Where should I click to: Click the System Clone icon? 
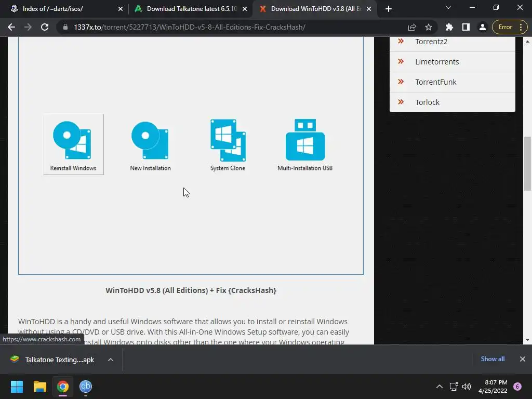click(x=228, y=140)
